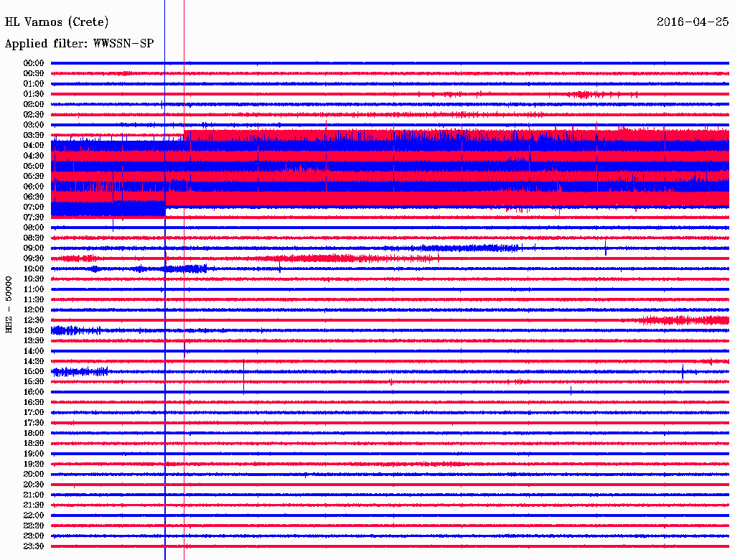Image resolution: width=735 pixels, height=560 pixels.
Task: Select the 07:30 time label
Action: click(33, 217)
